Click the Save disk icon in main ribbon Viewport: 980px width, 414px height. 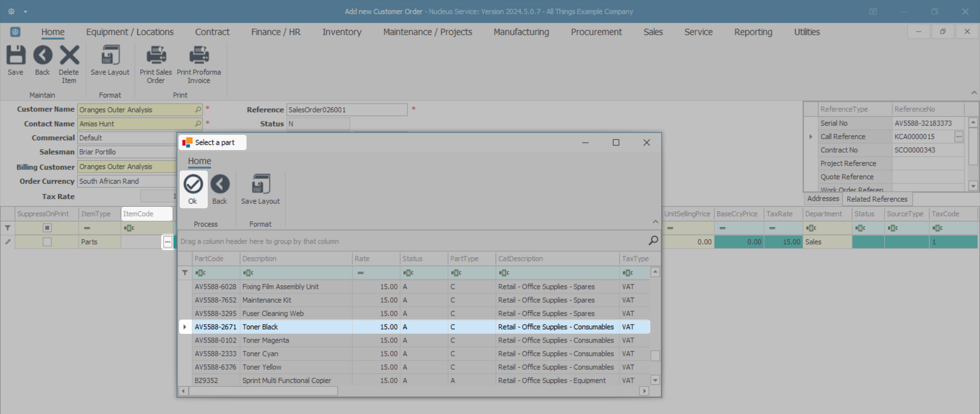click(x=15, y=55)
